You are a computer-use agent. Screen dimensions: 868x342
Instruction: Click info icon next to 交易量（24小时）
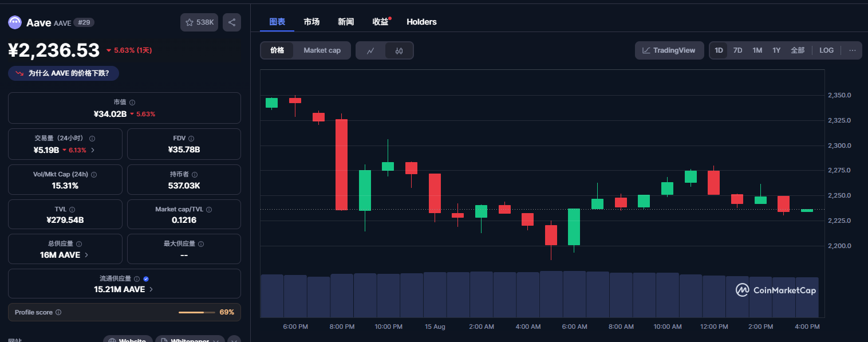pos(92,139)
